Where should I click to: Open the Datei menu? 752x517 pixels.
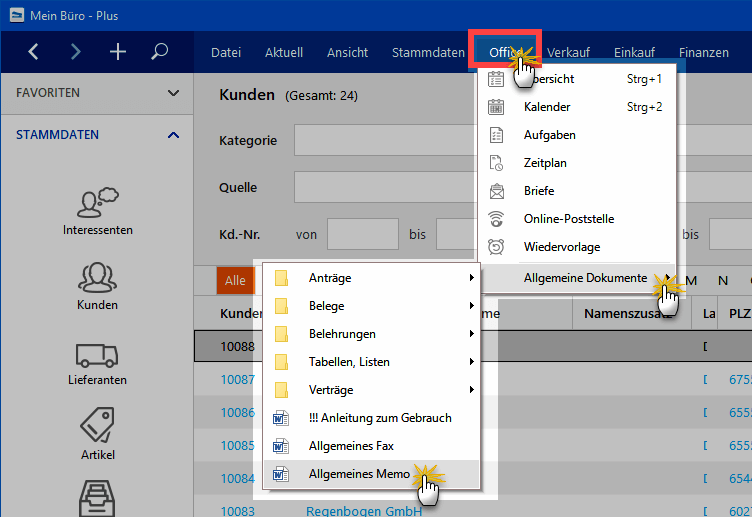point(226,52)
